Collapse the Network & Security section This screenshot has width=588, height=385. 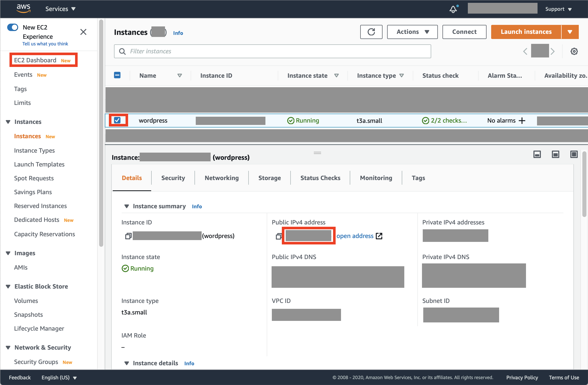pyautogui.click(x=8, y=348)
